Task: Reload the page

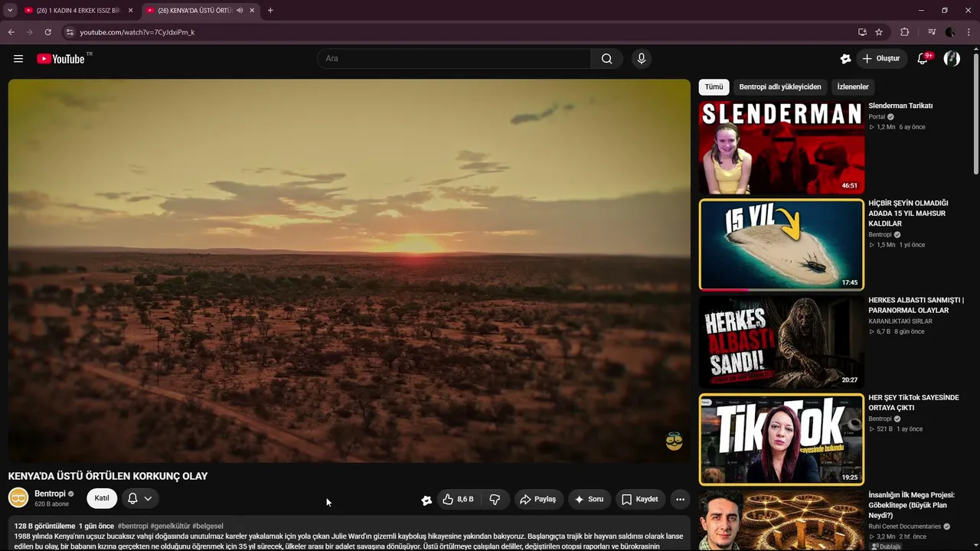Action: coord(47,32)
